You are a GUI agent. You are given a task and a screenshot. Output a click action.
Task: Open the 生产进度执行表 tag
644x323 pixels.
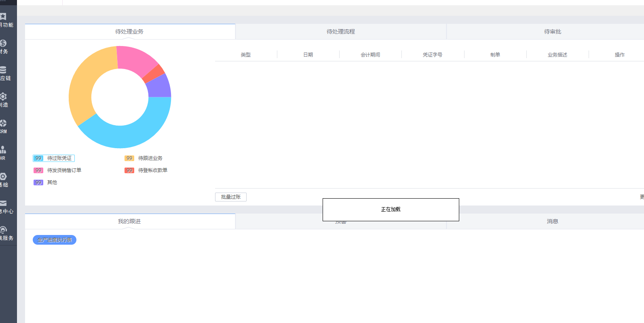(x=55, y=240)
